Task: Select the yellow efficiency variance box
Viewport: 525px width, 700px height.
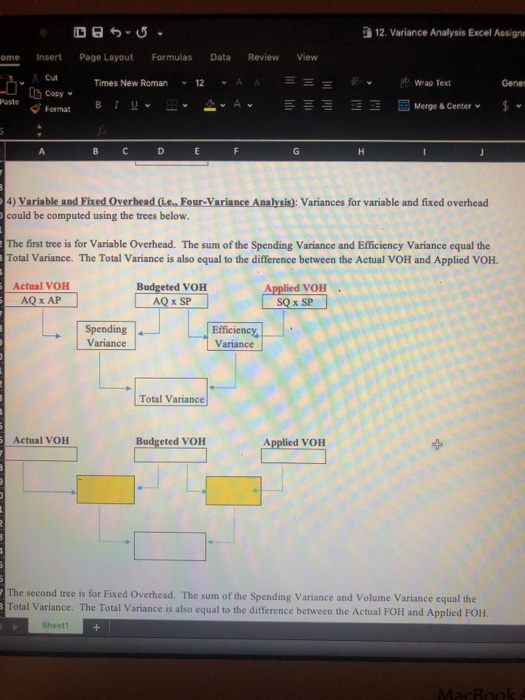Action: coord(233,491)
